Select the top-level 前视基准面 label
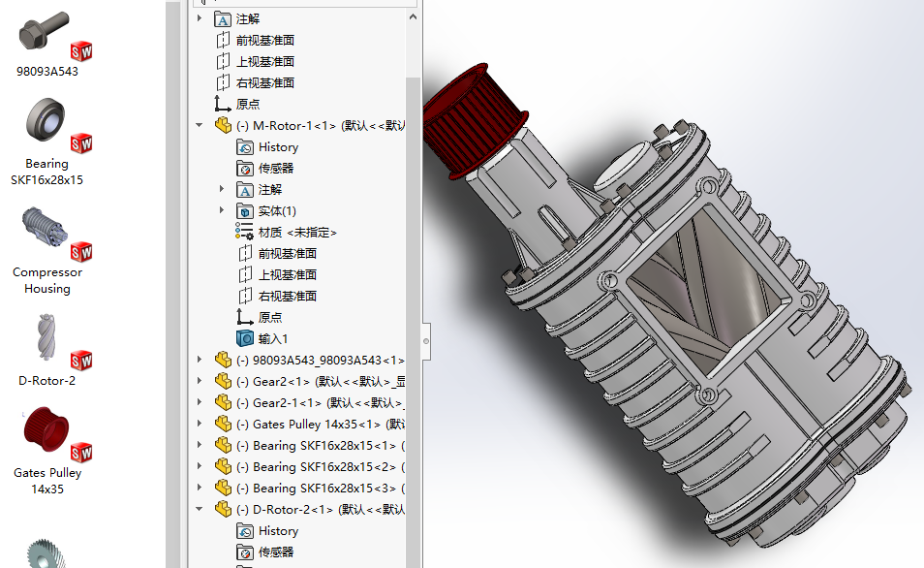924x568 pixels. (x=265, y=41)
